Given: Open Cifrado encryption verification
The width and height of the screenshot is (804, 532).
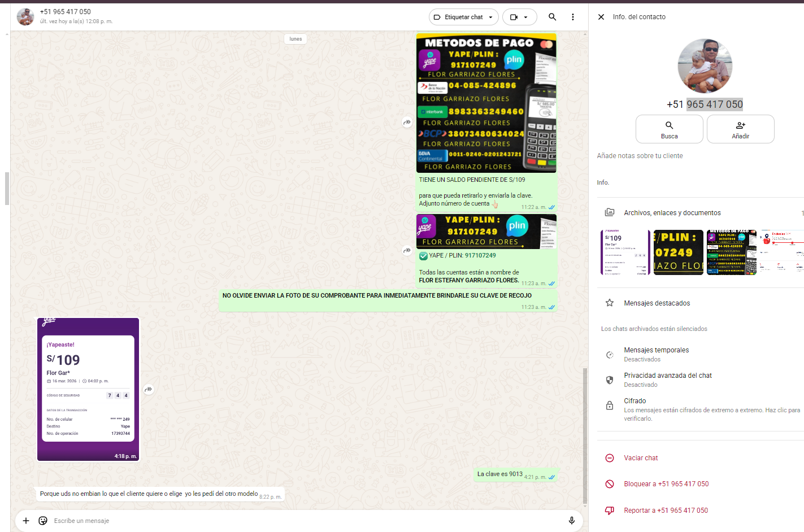Looking at the screenshot, I should point(634,401).
